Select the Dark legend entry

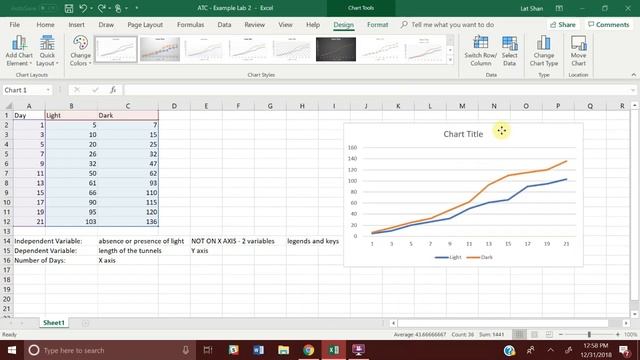tap(480, 257)
